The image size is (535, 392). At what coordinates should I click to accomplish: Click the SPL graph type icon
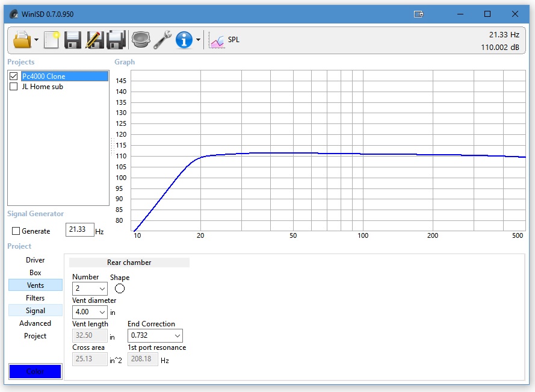coord(216,41)
